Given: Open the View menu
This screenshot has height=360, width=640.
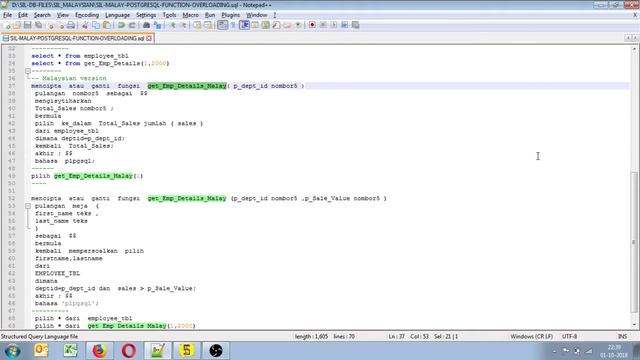Looking at the screenshot, I should [62, 15].
